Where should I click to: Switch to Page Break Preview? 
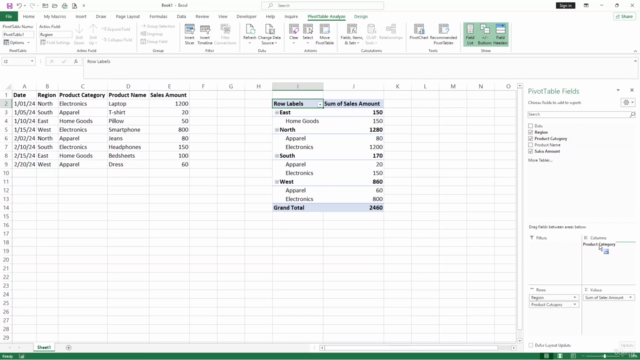573,356
